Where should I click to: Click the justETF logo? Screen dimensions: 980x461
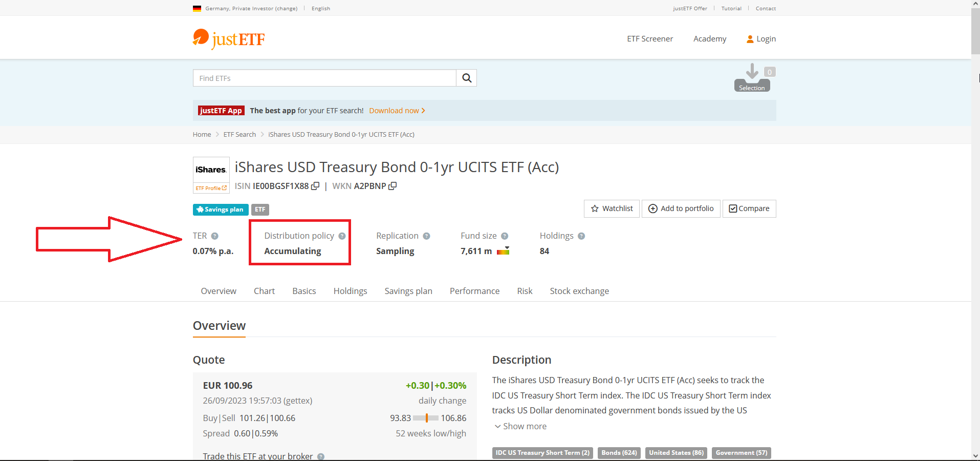(229, 39)
